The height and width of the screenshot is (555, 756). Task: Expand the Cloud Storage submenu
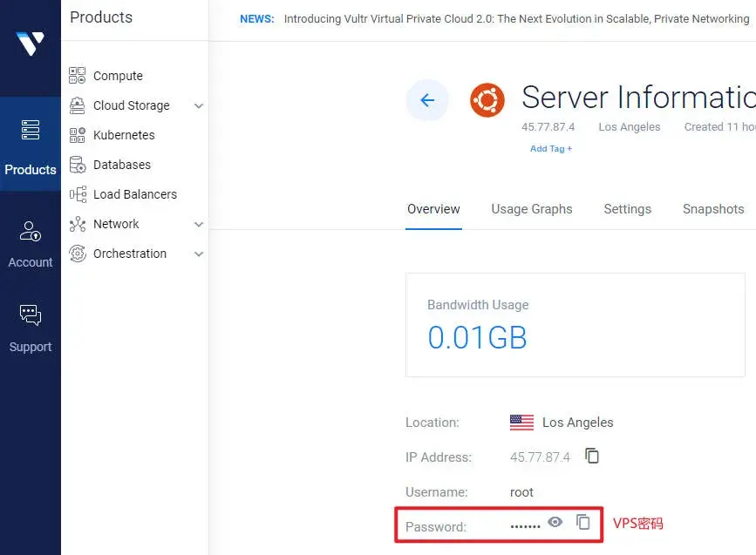[199, 105]
